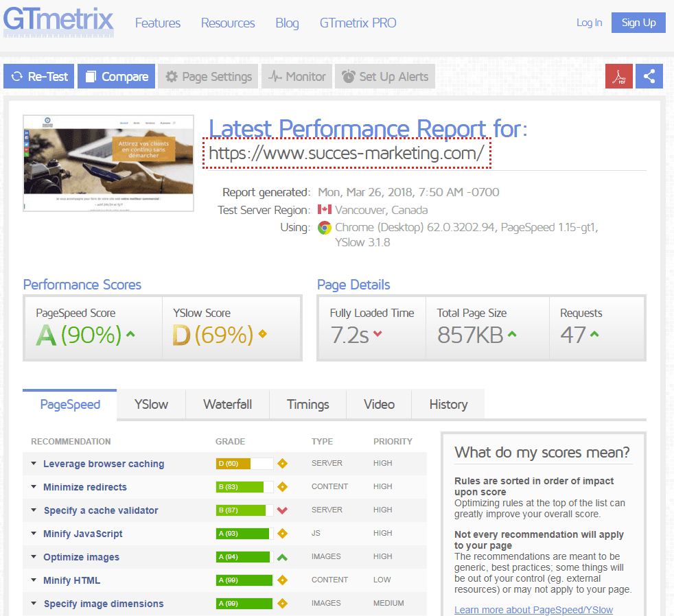The height and width of the screenshot is (616, 674).
Task: Open the share options icon
Action: [649, 76]
